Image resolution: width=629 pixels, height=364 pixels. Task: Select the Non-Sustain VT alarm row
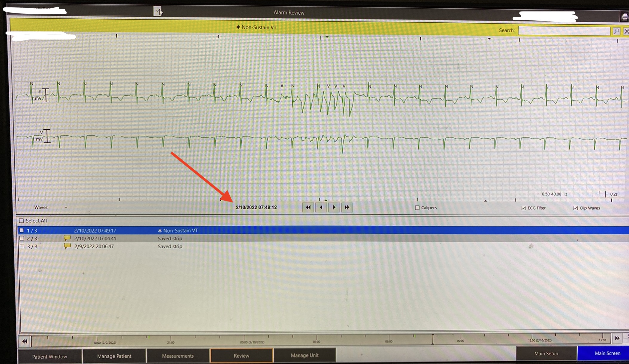click(x=323, y=230)
